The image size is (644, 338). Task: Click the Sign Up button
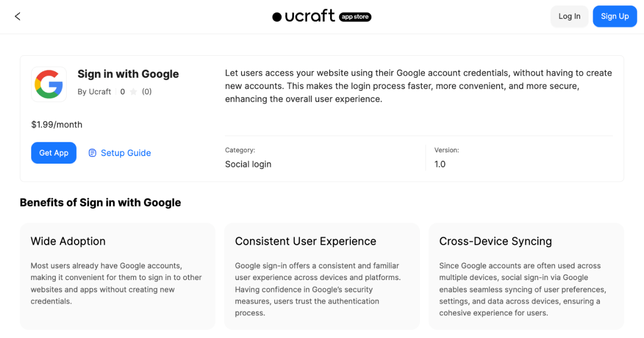click(614, 16)
